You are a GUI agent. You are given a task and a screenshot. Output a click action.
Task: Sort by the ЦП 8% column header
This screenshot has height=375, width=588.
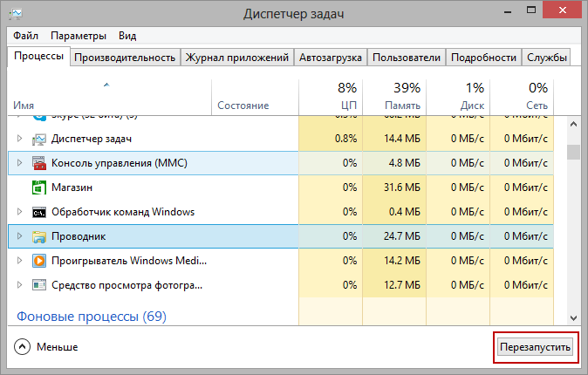pos(331,97)
